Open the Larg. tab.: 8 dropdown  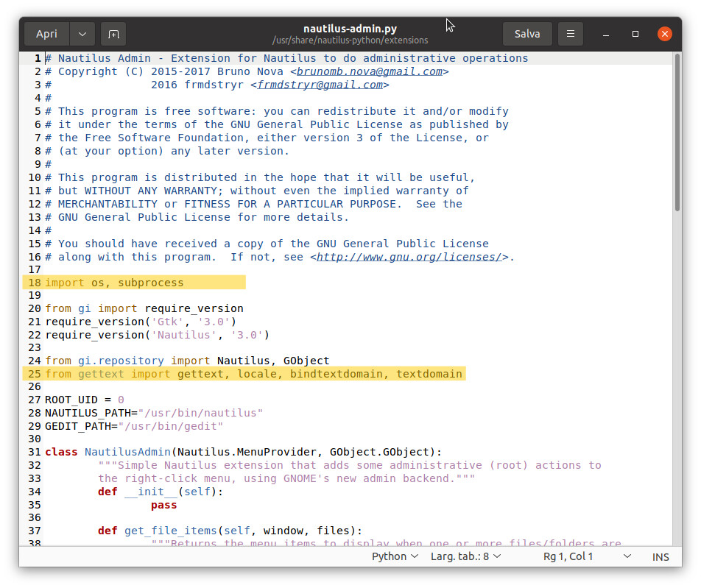(x=465, y=556)
